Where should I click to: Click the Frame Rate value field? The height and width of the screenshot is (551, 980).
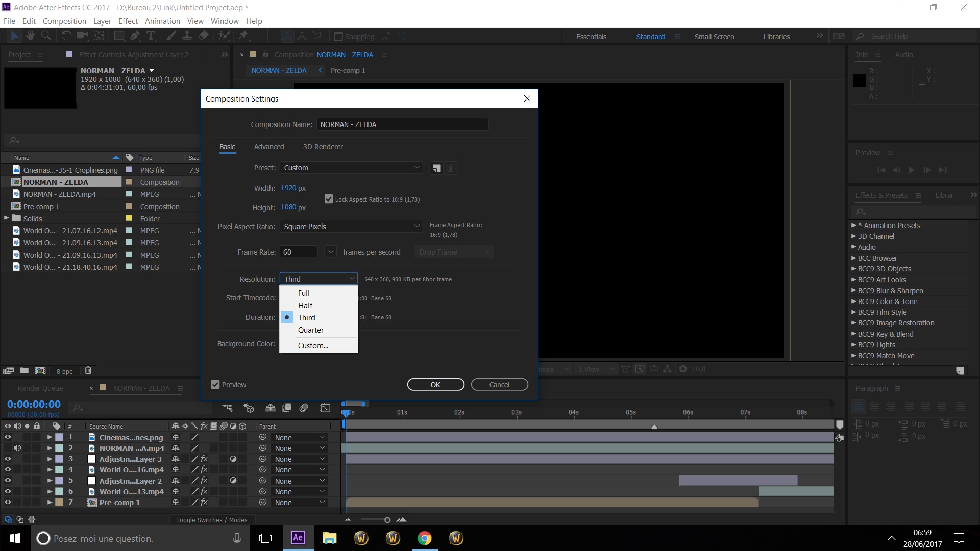pyautogui.click(x=299, y=252)
